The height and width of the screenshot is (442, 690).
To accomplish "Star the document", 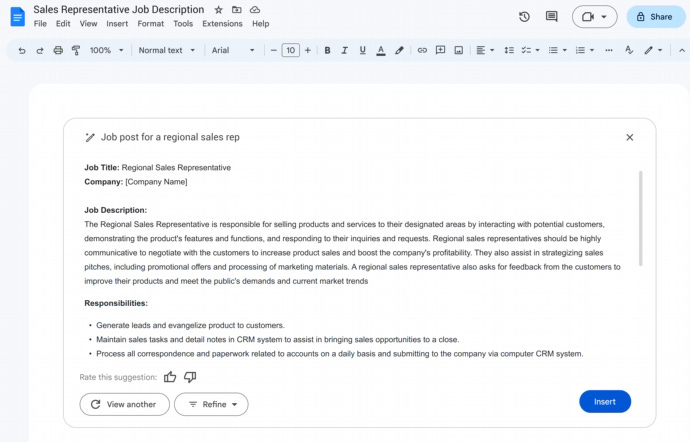I will coord(218,10).
